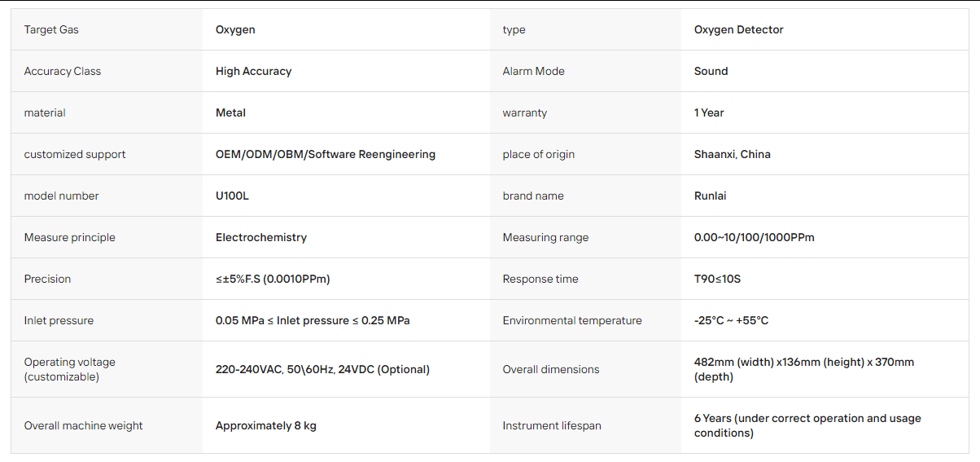This screenshot has width=980, height=462.
Task: Select the Alarm Mode label
Action: 533,71
